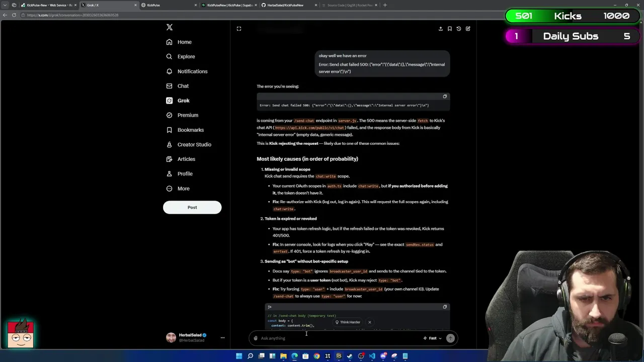Click the browser back arrow
644x362 pixels.
pos(5,15)
